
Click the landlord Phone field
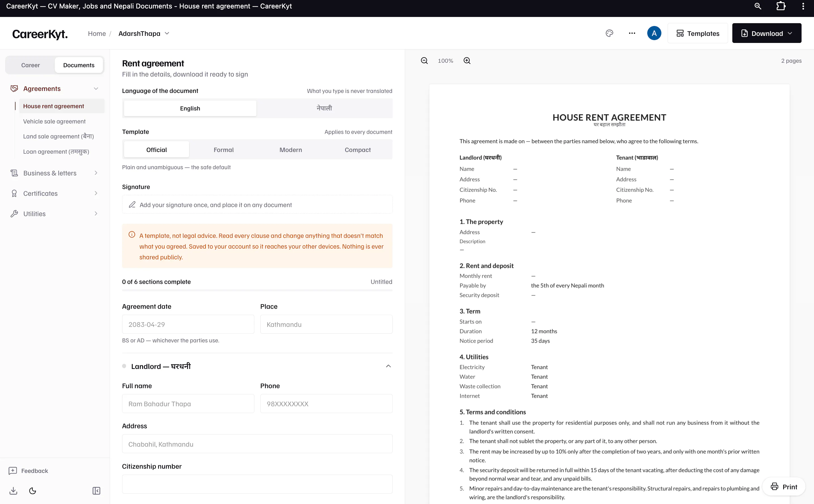pos(326,404)
